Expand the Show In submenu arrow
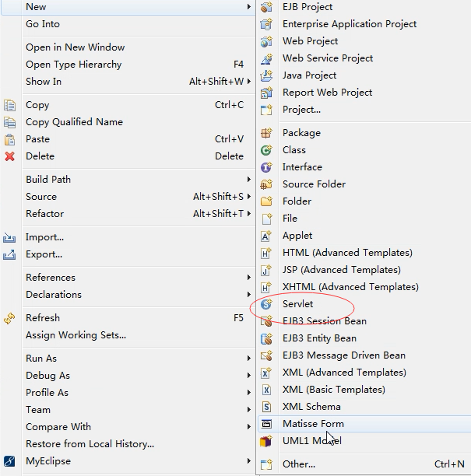471x476 pixels. click(249, 82)
